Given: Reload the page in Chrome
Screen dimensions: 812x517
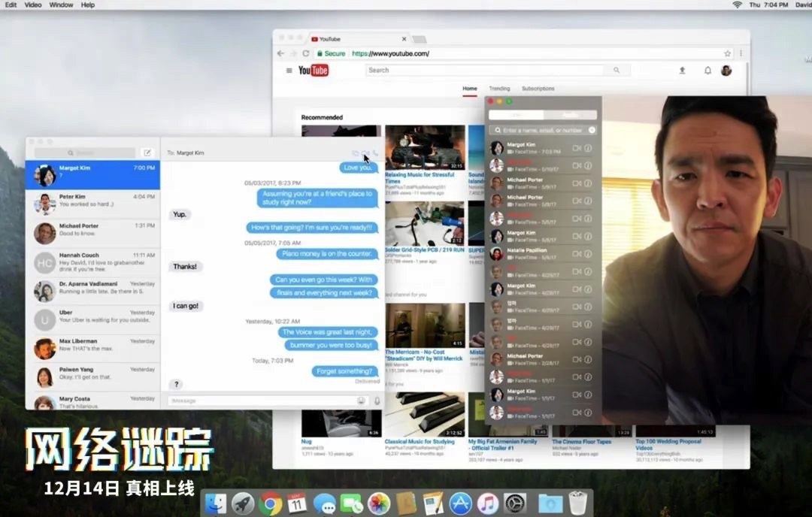Looking at the screenshot, I should (306, 53).
